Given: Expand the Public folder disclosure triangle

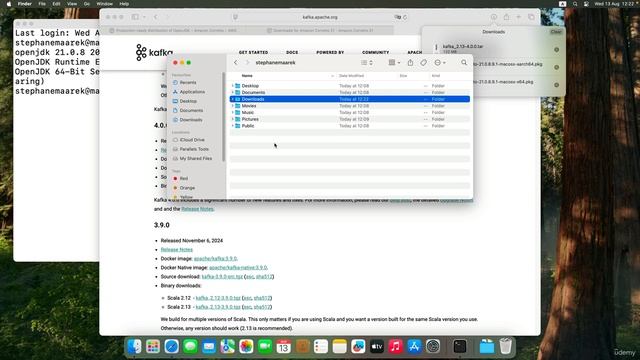Looking at the screenshot, I should click(233, 126).
